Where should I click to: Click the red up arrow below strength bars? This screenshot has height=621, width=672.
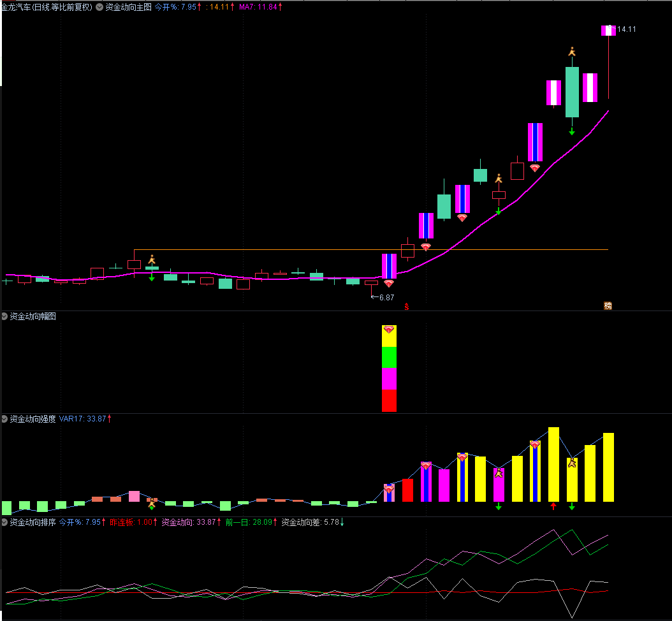[553, 506]
